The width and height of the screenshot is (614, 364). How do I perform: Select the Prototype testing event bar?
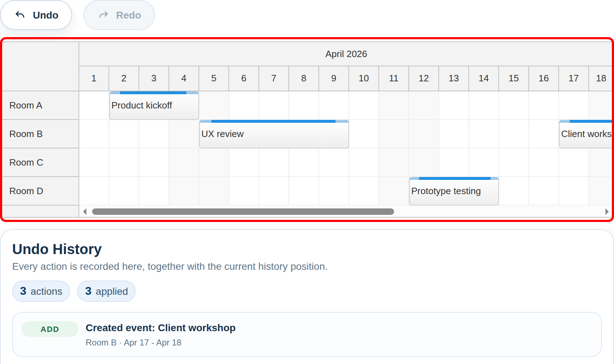(x=453, y=191)
